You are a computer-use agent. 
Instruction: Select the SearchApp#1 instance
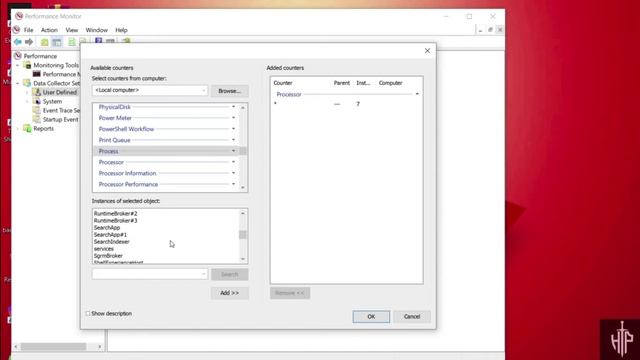110,235
